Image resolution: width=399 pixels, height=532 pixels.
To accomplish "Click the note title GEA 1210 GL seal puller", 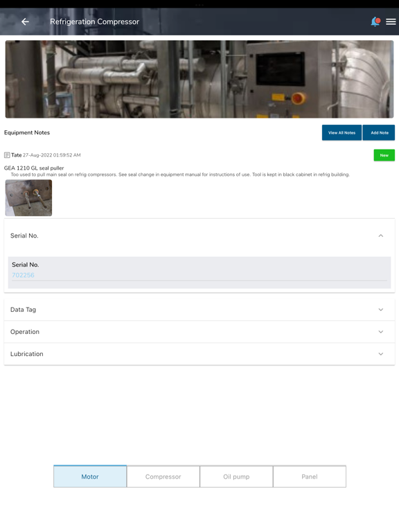I will click(34, 168).
